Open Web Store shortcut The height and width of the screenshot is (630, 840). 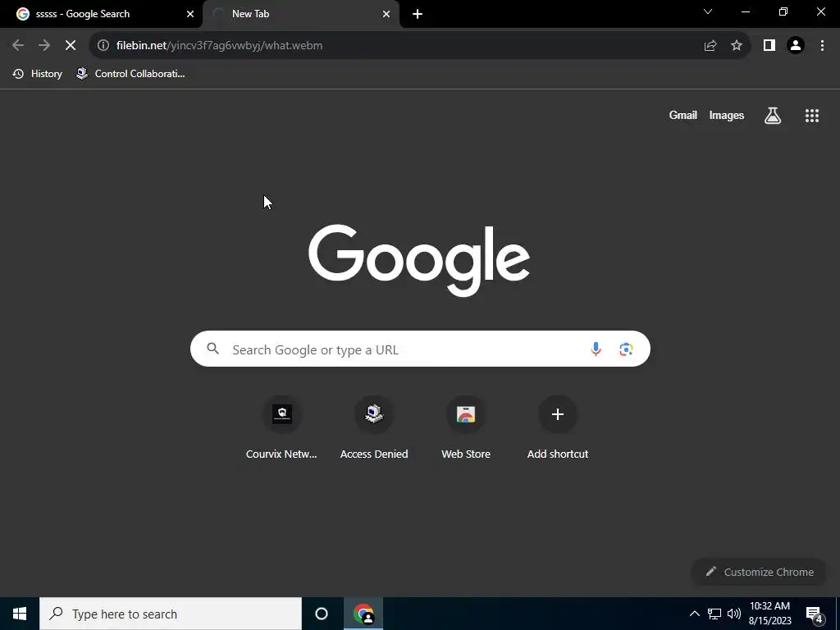pyautogui.click(x=466, y=427)
